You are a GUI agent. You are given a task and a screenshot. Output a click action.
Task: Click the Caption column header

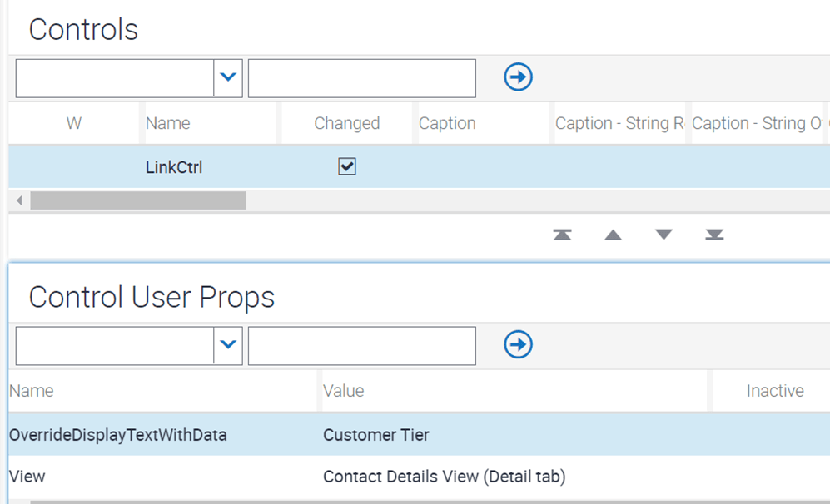447,123
